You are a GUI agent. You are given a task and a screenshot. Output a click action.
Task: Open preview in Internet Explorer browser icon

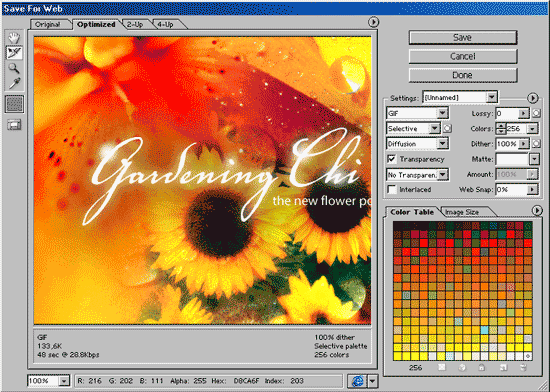[357, 381]
